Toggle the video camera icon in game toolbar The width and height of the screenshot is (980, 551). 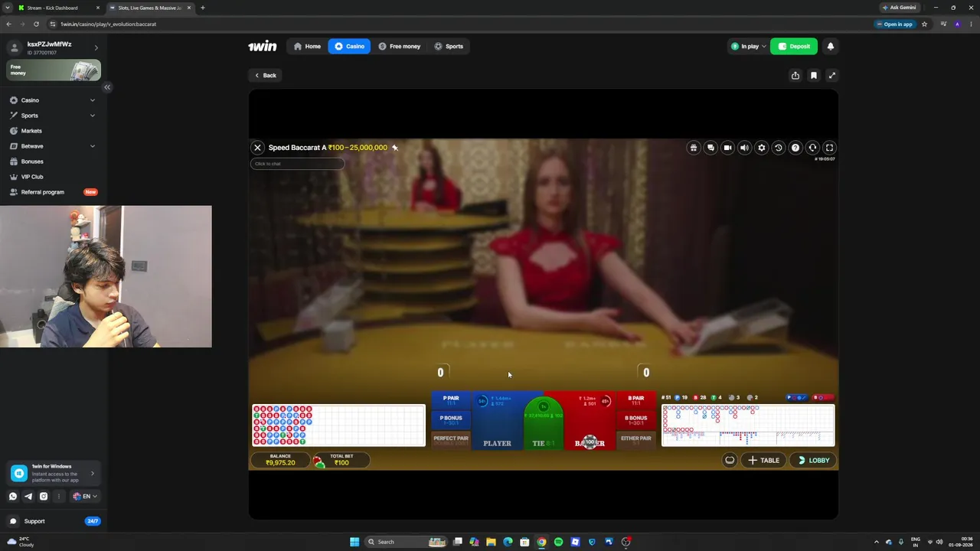(x=727, y=148)
